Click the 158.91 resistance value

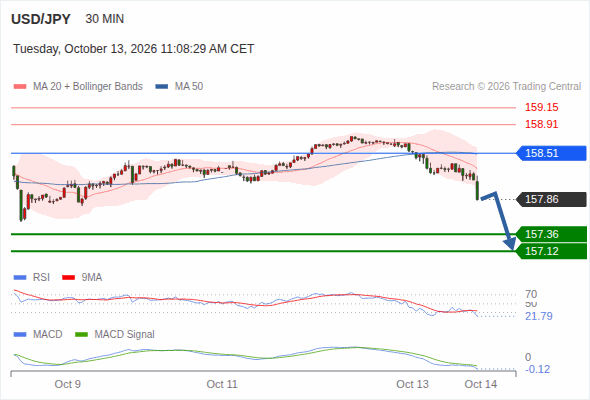(x=541, y=124)
